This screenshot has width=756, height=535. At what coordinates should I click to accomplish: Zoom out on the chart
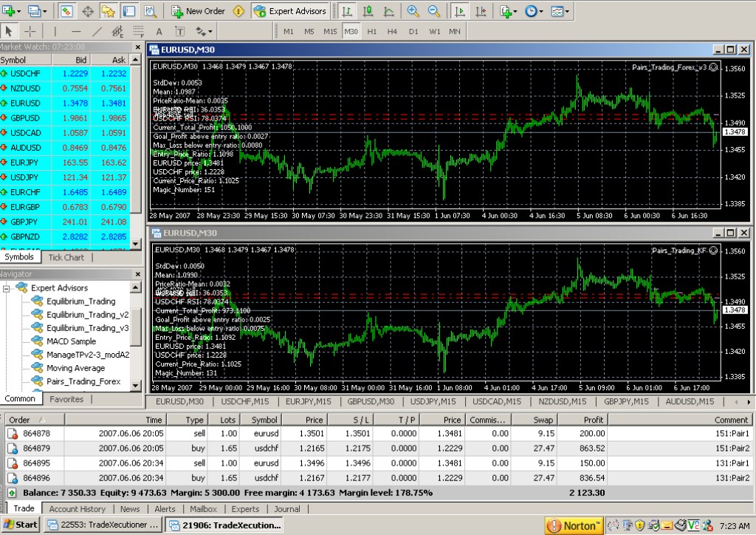433,10
